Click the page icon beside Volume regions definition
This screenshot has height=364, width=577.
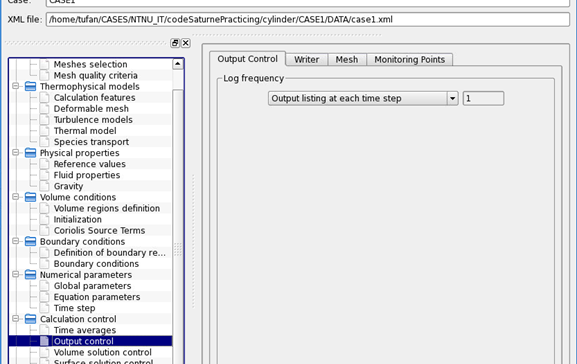pyautogui.click(x=44, y=208)
